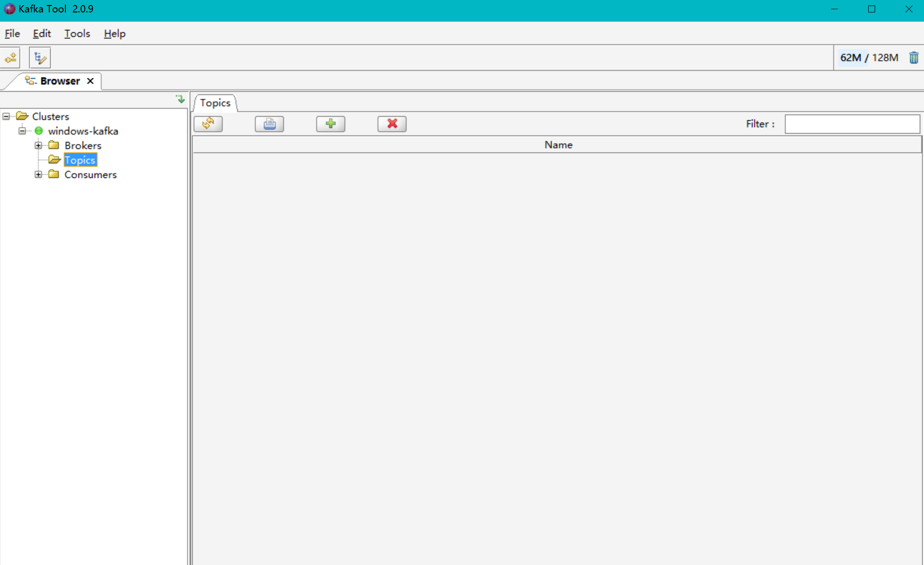The width and height of the screenshot is (924, 565).
Task: Click the red X delete topic button
Action: 392,124
